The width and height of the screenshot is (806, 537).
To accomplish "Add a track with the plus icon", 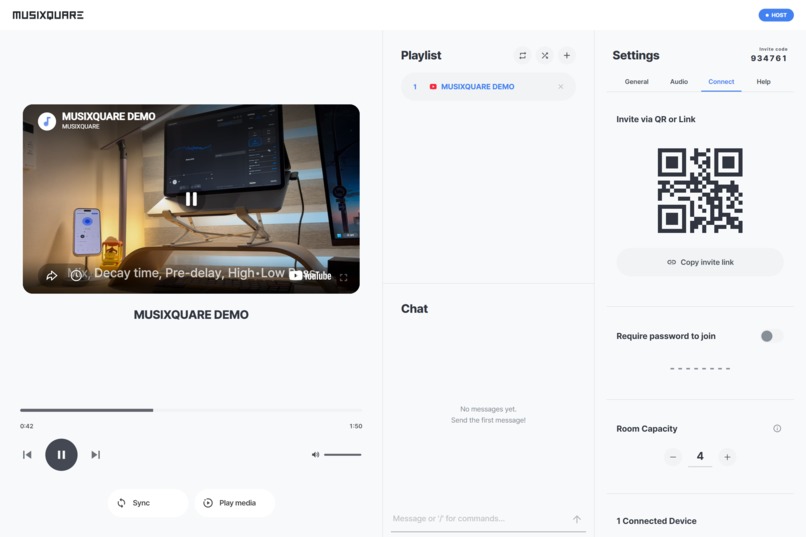I will (566, 55).
